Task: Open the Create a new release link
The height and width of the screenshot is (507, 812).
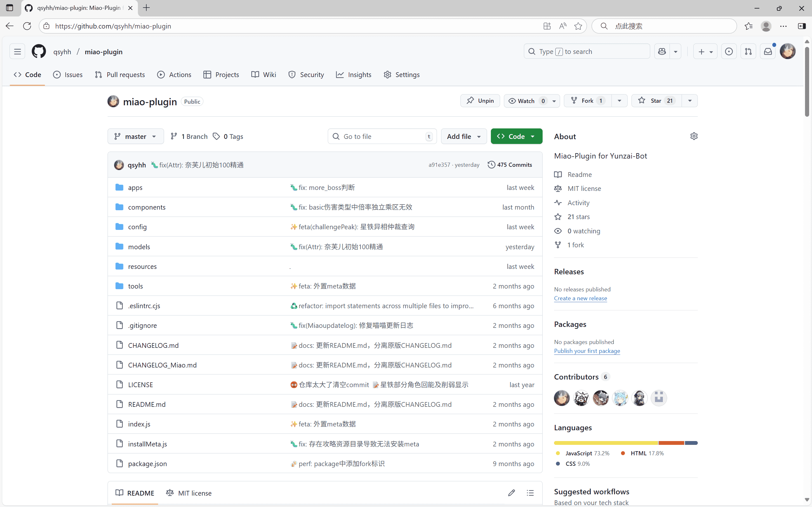Action: 580,298
